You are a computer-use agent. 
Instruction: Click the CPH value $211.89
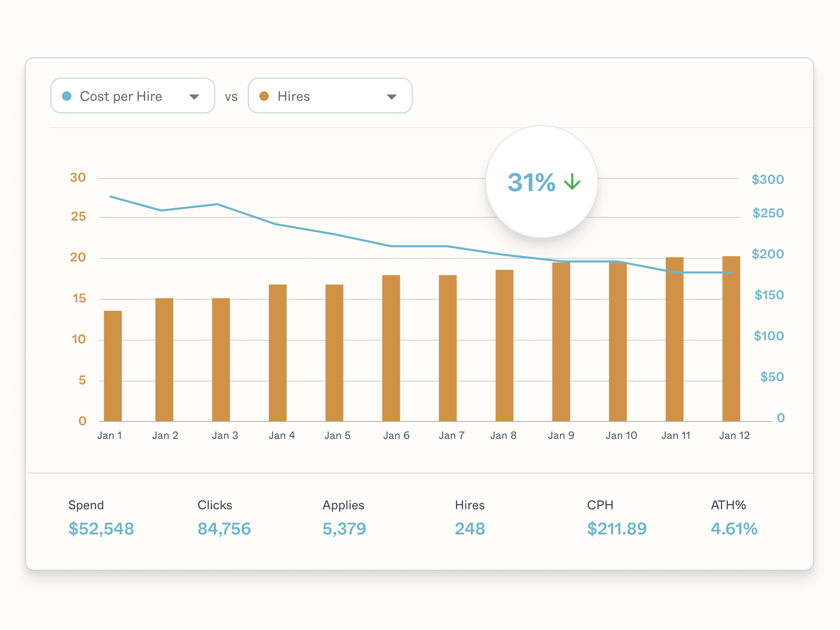pos(616,529)
